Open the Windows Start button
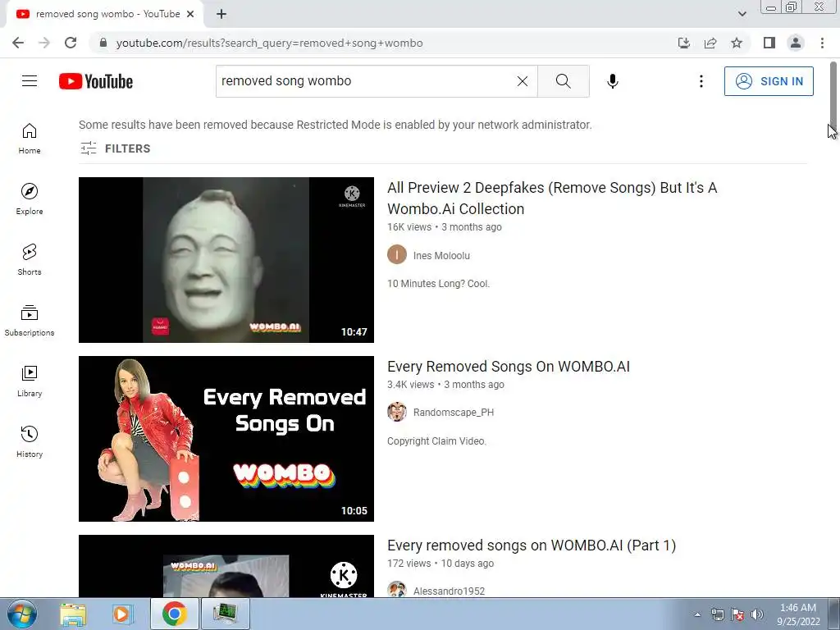 click(22, 614)
